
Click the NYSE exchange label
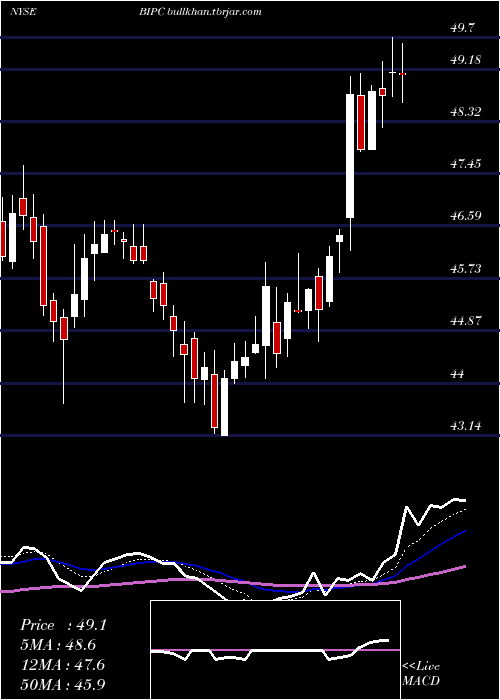pyautogui.click(x=23, y=12)
